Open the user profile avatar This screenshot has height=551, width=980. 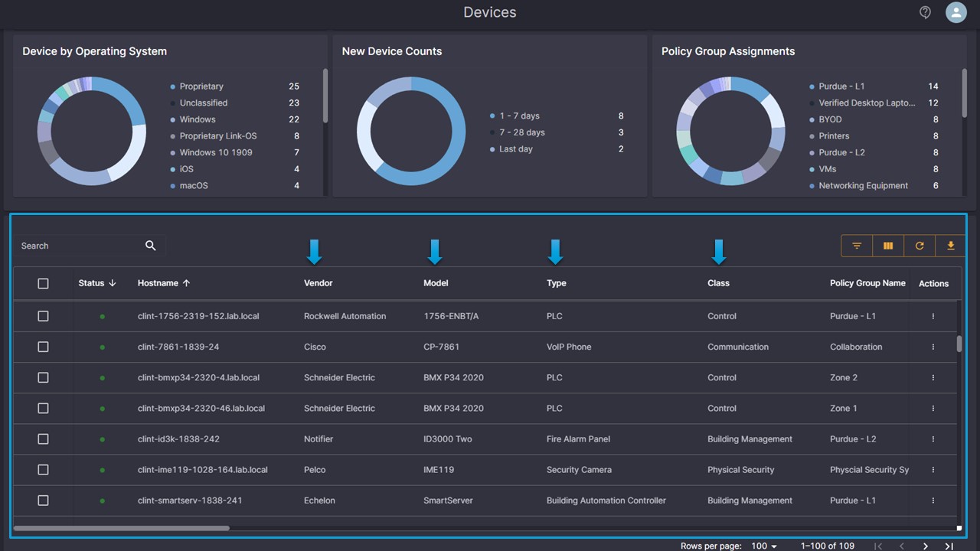(955, 12)
